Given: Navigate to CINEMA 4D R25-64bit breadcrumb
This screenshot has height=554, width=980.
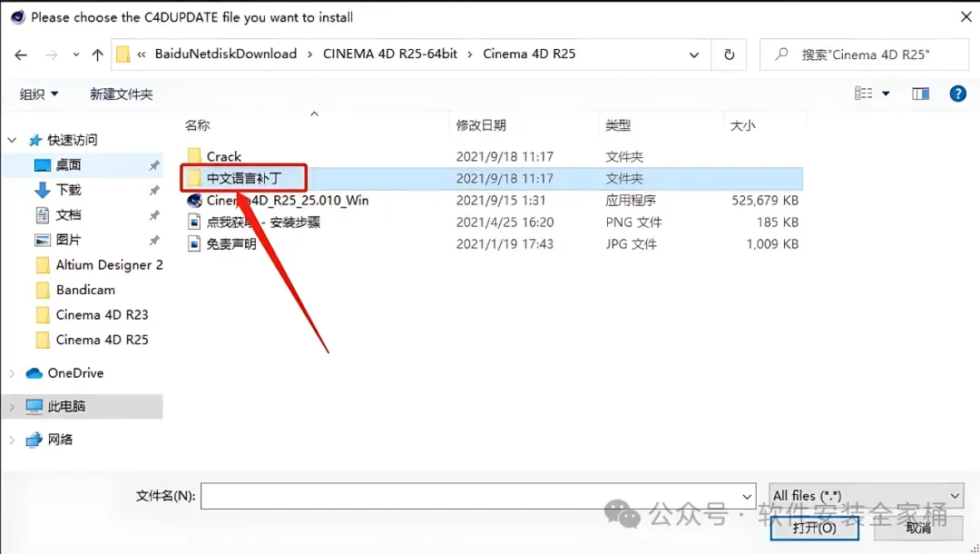Looking at the screenshot, I should click(x=390, y=54).
